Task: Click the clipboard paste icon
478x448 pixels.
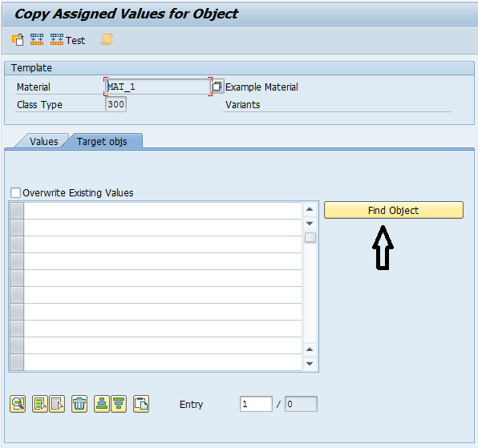Action: click(x=141, y=404)
